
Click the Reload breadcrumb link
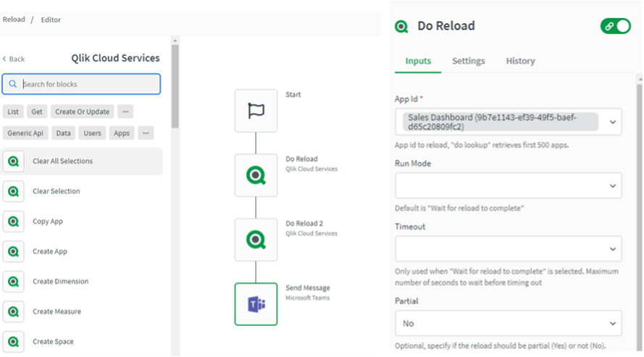click(x=14, y=20)
